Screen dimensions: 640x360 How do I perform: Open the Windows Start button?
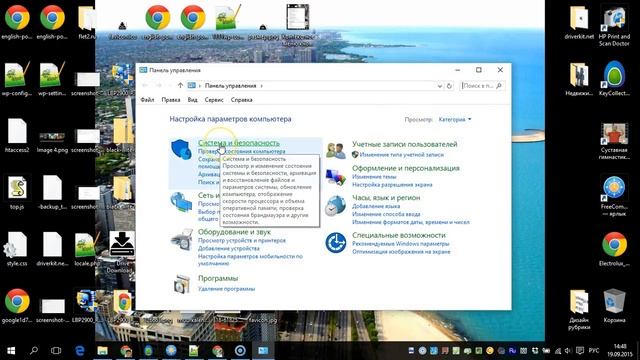[x=11, y=351]
